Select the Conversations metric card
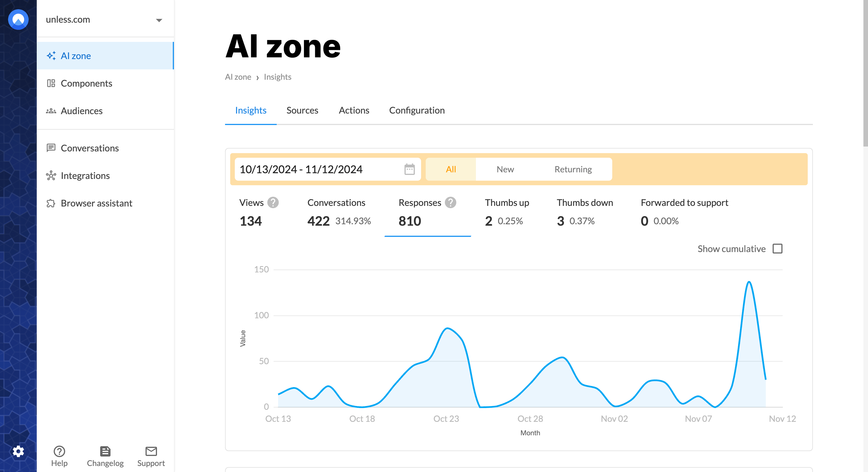868x472 pixels. point(339,212)
